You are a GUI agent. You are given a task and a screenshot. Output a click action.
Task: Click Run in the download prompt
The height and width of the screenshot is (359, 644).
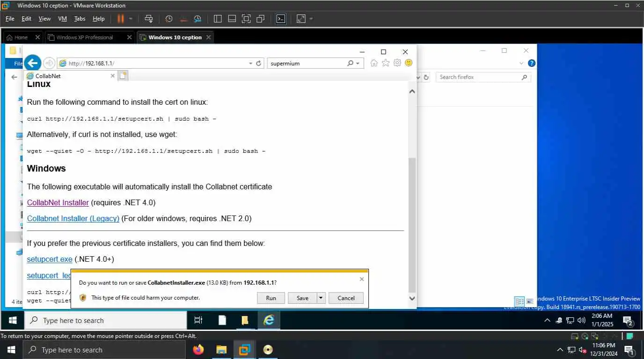click(x=271, y=298)
